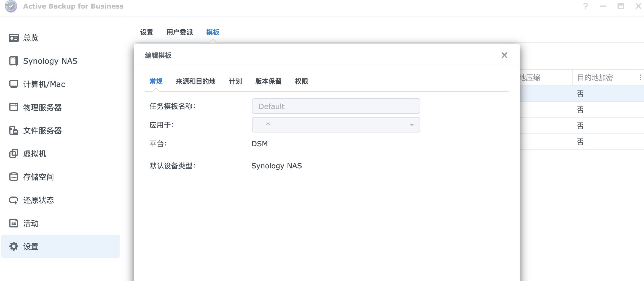Switch to the 用户委派 tab
Viewport: 644px width, 281px height.
tap(179, 32)
